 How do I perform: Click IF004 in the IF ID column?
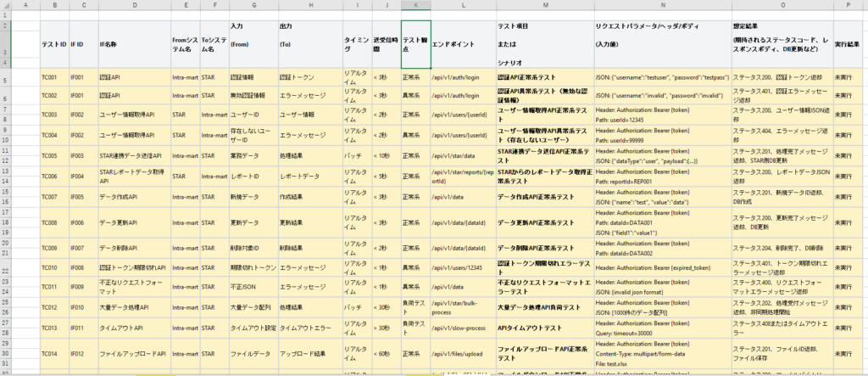[84, 177]
